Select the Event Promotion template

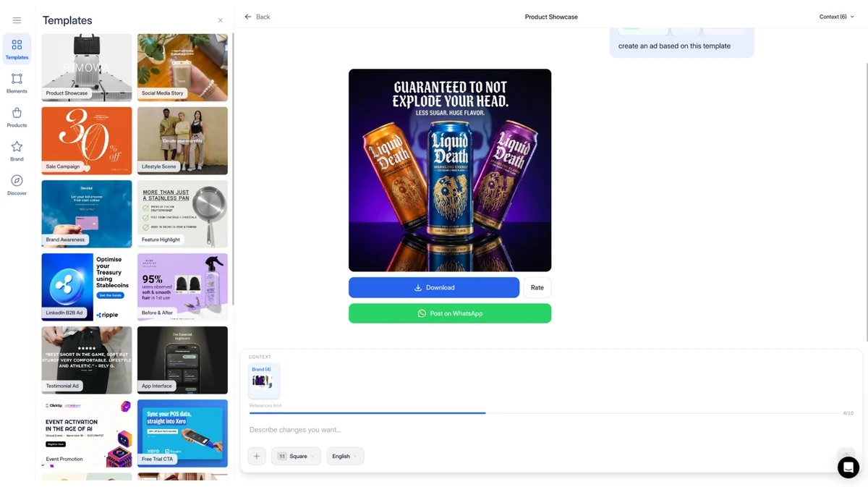point(87,433)
